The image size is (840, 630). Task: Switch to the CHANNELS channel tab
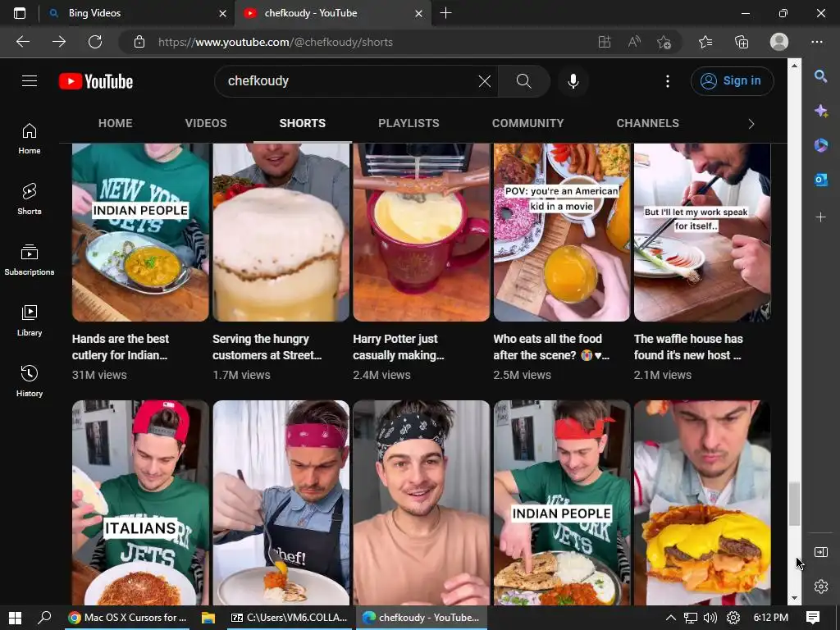647,123
